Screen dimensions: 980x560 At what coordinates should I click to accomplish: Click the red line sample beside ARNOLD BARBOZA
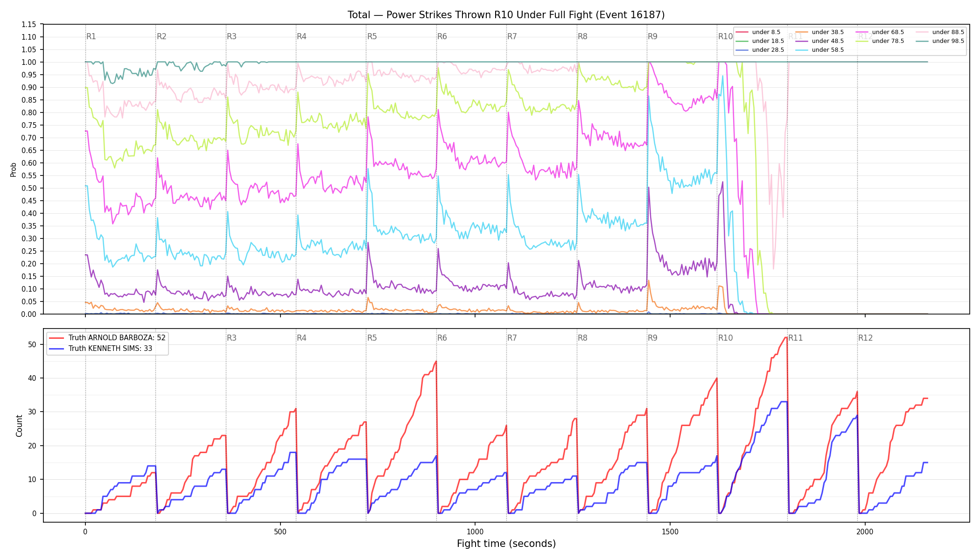point(56,338)
